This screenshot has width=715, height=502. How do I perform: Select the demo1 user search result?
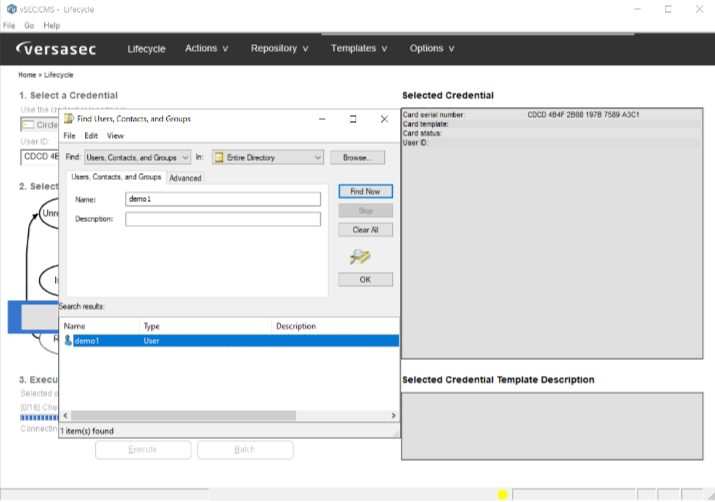pyautogui.click(x=229, y=341)
